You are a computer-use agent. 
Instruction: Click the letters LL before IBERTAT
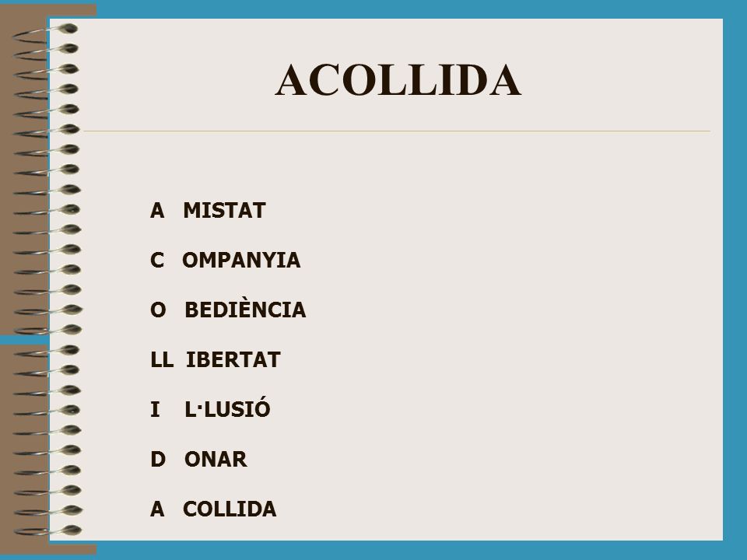pos(162,359)
